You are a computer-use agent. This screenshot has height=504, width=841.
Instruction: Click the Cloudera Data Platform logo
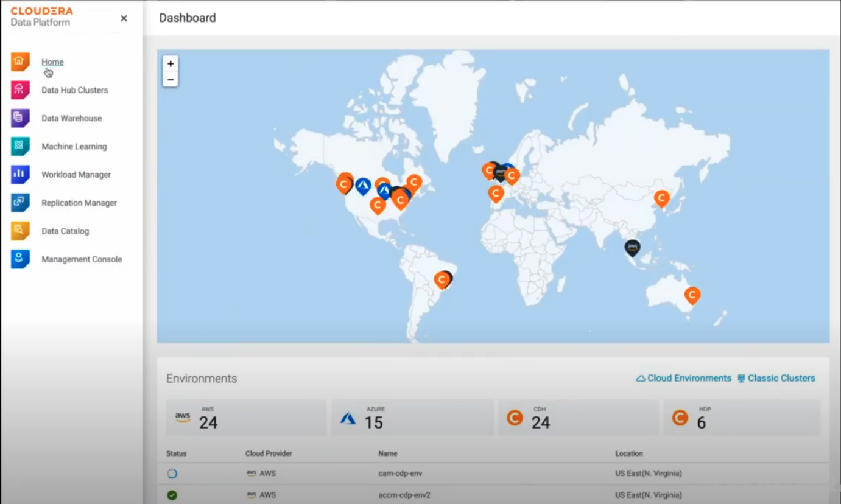[x=41, y=16]
